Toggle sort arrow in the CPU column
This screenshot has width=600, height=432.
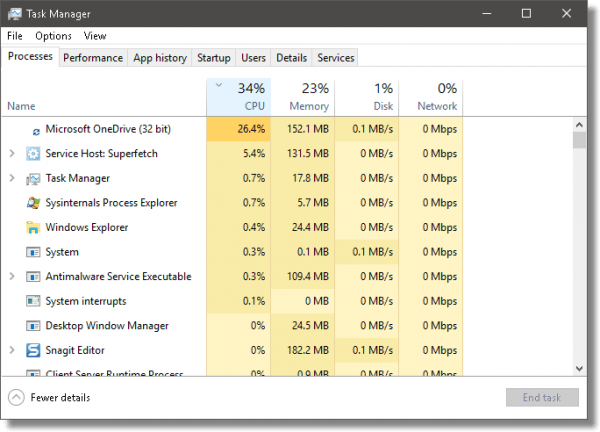[219, 85]
